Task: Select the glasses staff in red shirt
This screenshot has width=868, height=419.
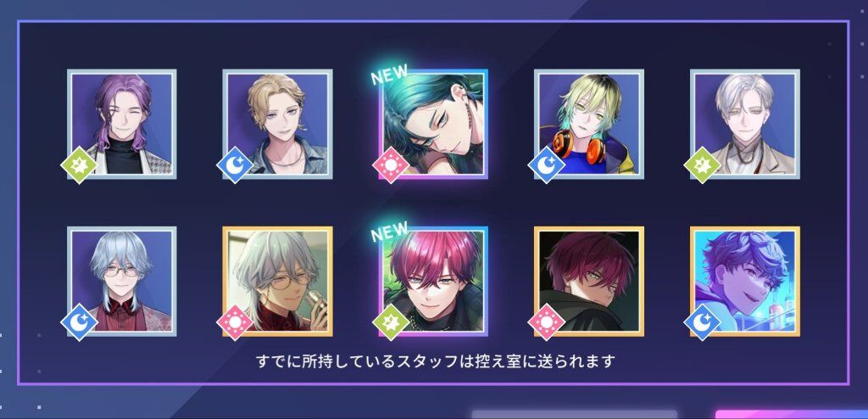Action: click(122, 282)
